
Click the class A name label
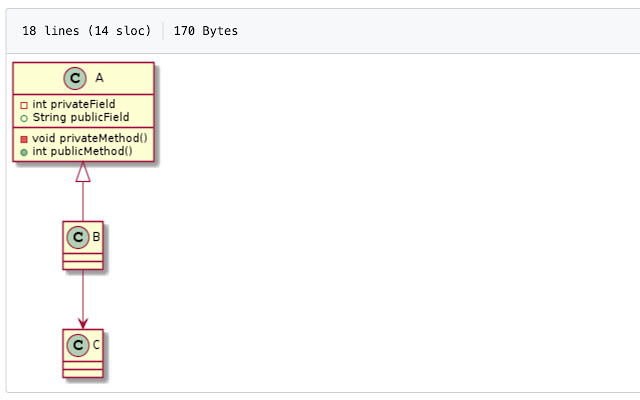tap(99, 78)
